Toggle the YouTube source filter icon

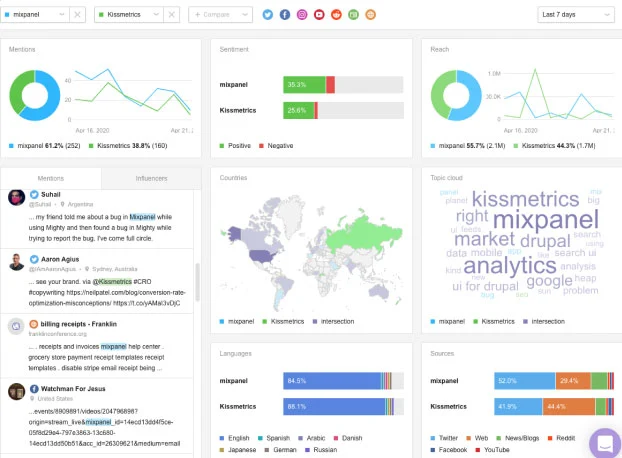pyautogui.click(x=319, y=15)
